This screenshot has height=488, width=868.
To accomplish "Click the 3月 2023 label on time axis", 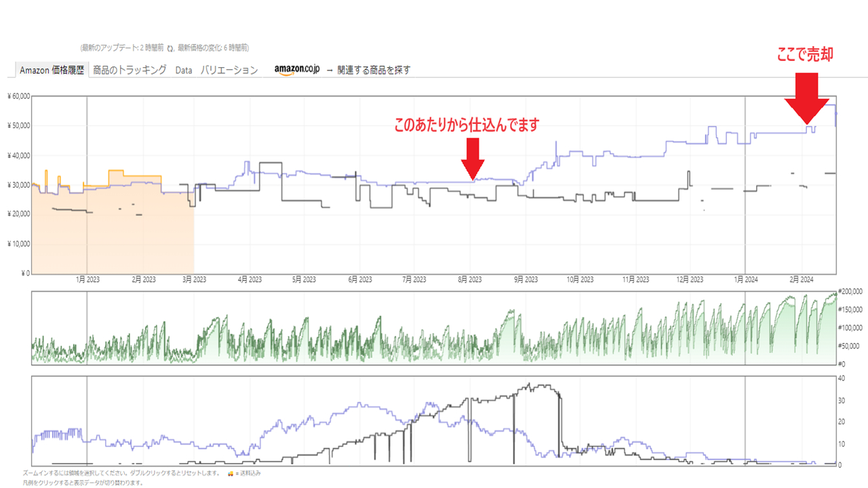I will pyautogui.click(x=195, y=279).
